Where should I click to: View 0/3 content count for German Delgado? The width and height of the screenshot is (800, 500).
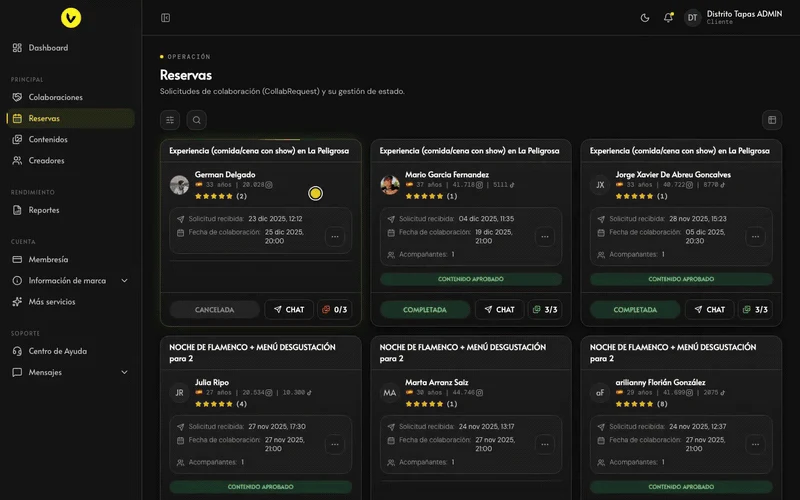335,310
